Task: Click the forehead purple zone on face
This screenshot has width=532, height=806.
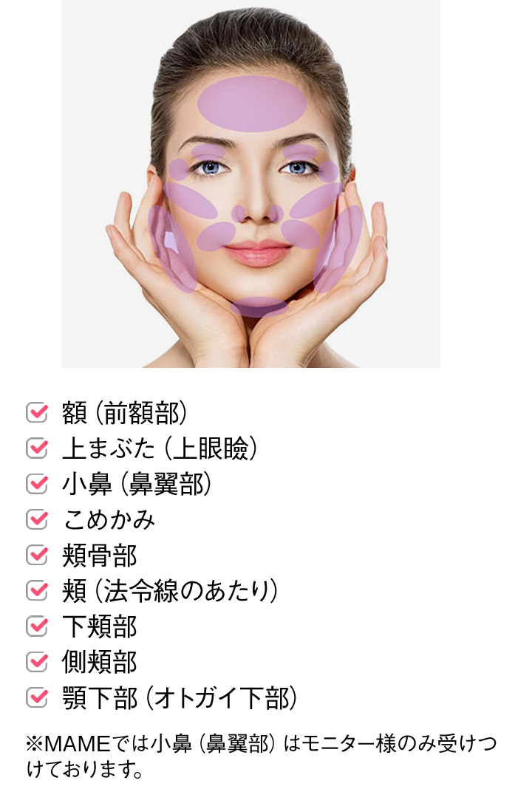Action: coord(252,104)
